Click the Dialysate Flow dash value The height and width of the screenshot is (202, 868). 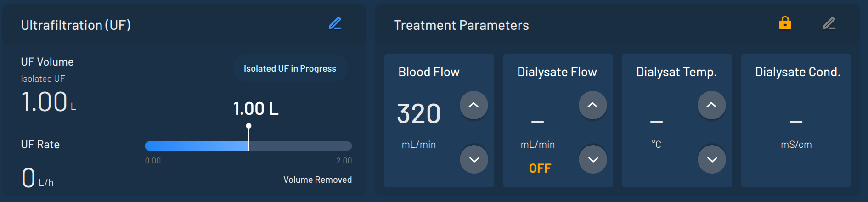(537, 122)
